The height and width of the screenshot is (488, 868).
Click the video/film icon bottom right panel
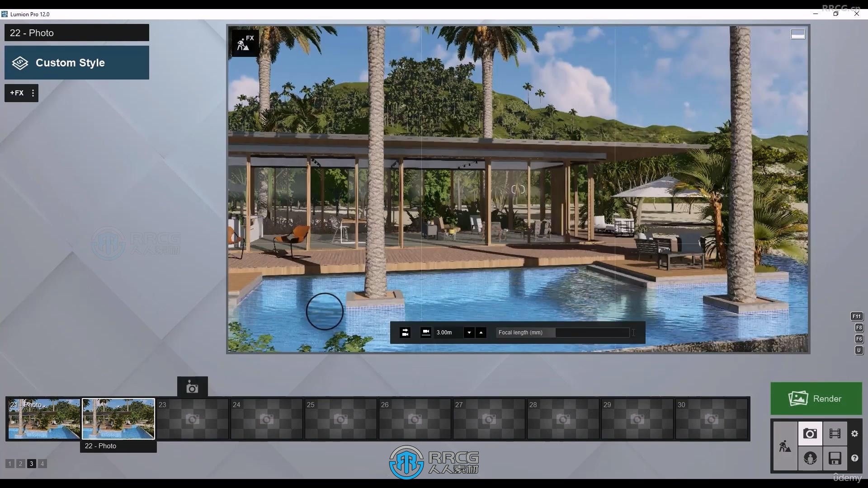(x=835, y=434)
